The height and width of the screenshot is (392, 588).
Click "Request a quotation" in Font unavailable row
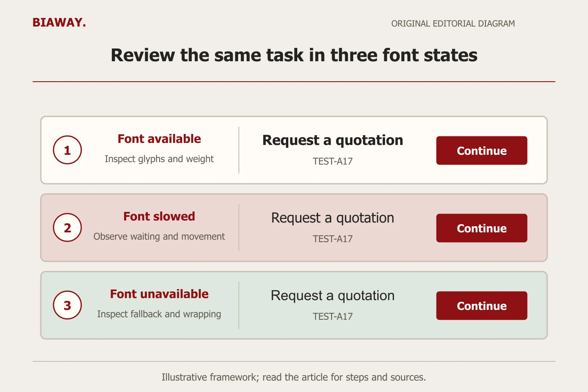click(333, 296)
